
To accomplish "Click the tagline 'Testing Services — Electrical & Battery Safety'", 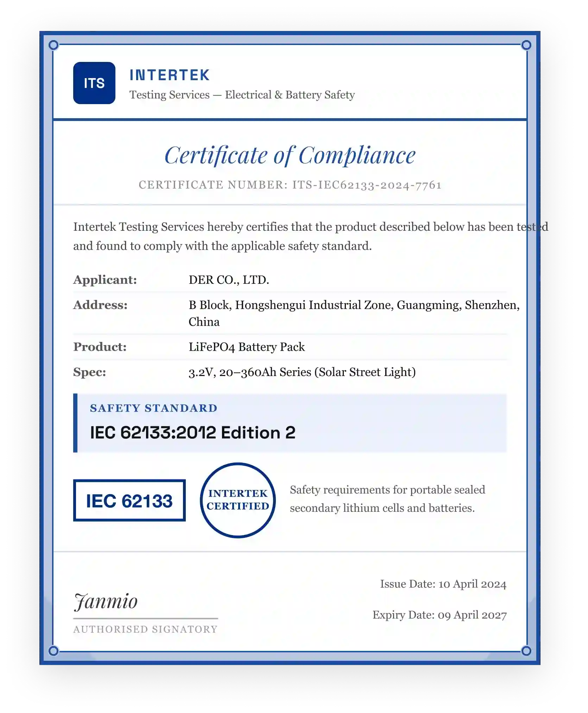I will [x=242, y=95].
